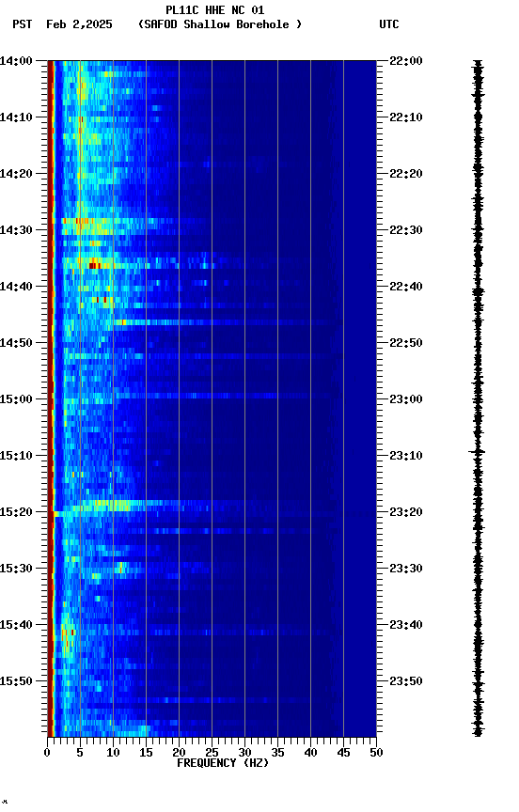
Task: Click the 'FREQUENCY (HZ)' axis label
Action: pyautogui.click(x=223, y=763)
